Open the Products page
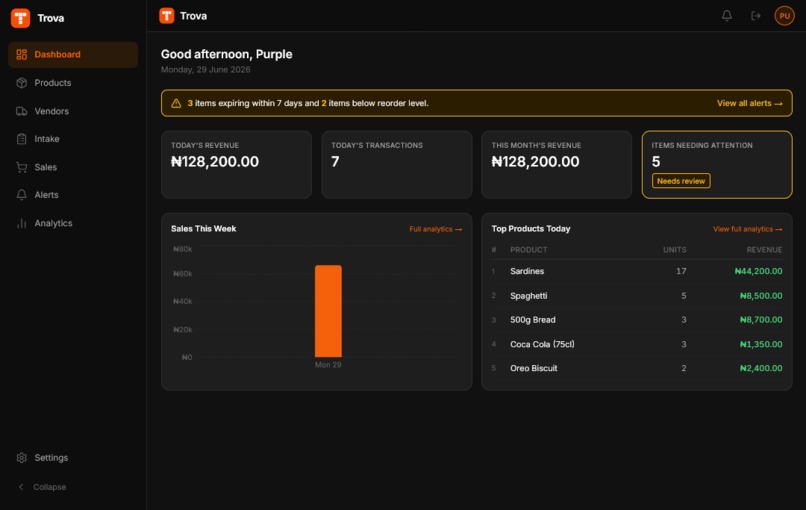806x510 pixels. coord(73,83)
